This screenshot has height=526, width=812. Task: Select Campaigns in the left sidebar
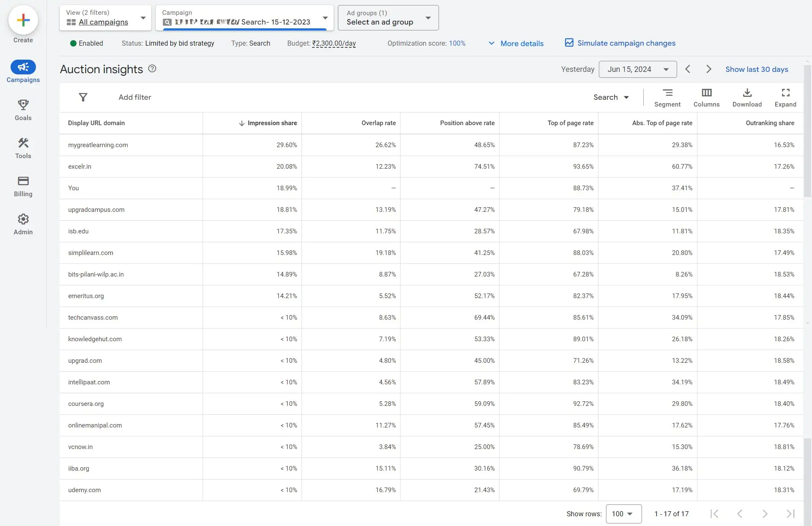[23, 71]
